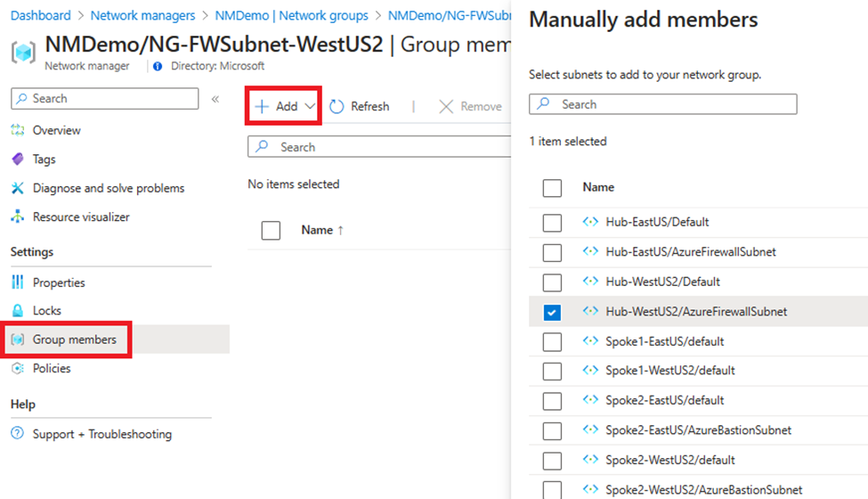Open the Add dropdown arrow
Viewport: 868px width, 499px height.
tap(310, 106)
